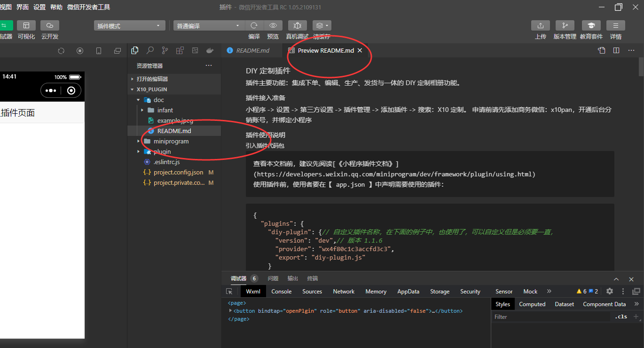Expand the plugin folder
Image resolution: width=644 pixels, height=348 pixels.
coord(174,151)
